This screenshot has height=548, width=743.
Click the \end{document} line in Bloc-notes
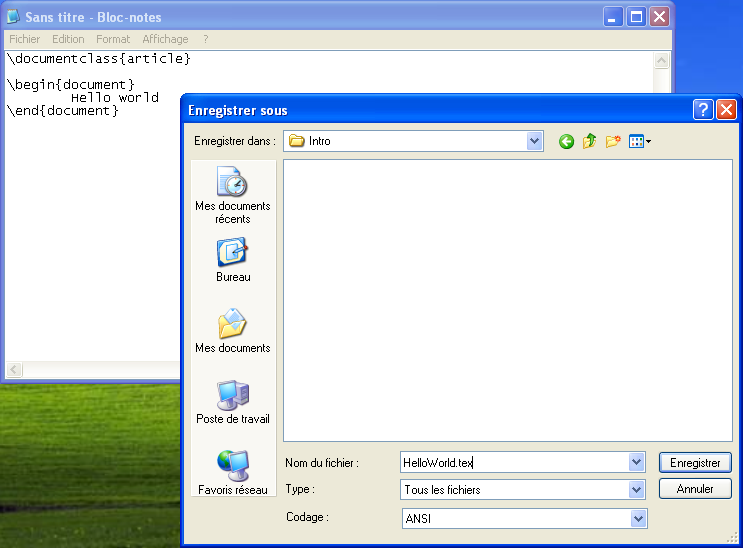63,111
